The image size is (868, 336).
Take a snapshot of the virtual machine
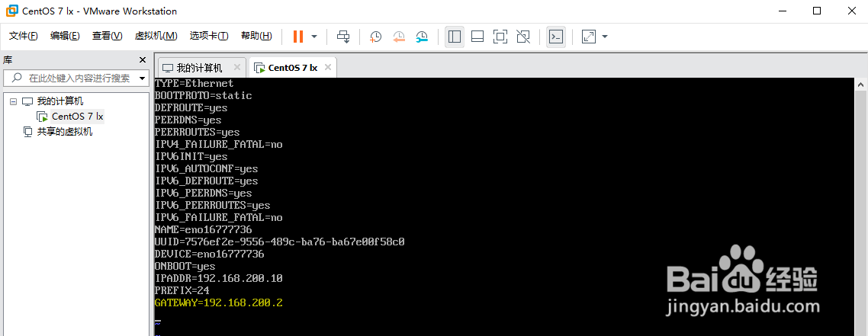[375, 37]
